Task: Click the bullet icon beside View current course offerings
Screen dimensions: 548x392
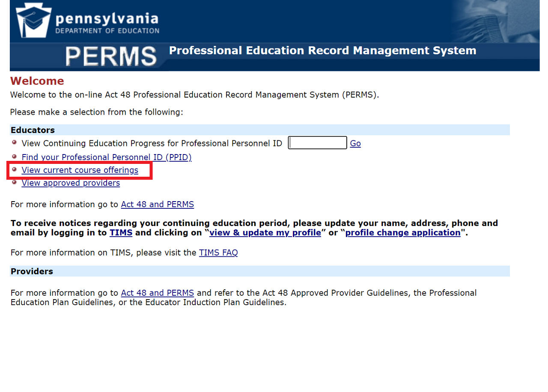Action: pyautogui.click(x=14, y=169)
